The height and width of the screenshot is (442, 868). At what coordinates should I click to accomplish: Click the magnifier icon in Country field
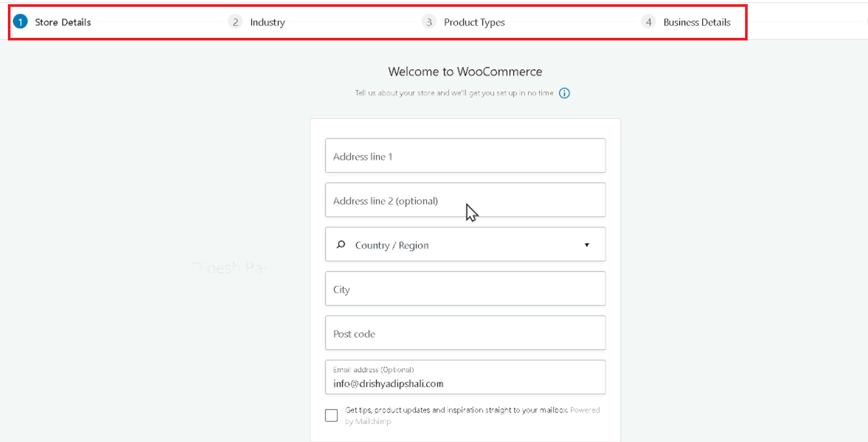click(x=341, y=244)
